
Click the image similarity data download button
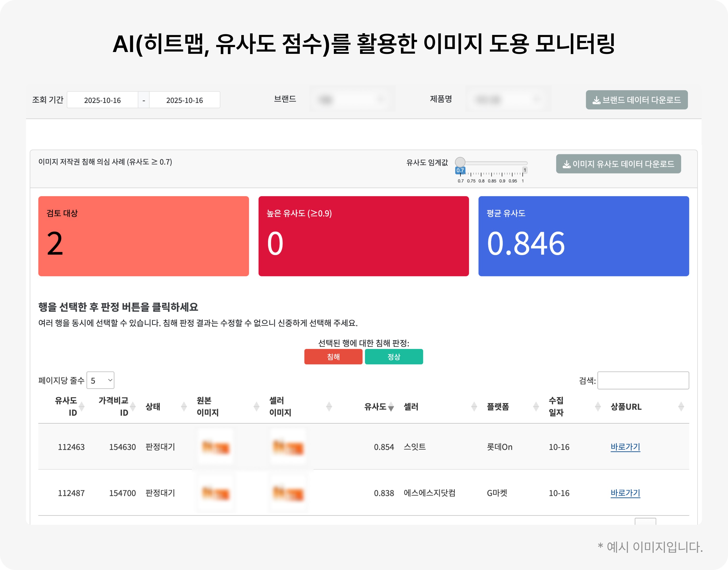coord(618,164)
